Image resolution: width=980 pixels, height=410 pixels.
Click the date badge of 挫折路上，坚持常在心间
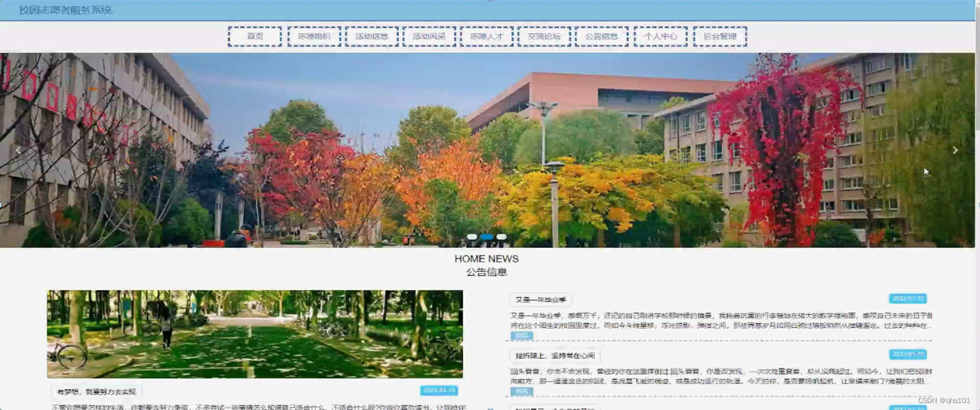tap(908, 354)
